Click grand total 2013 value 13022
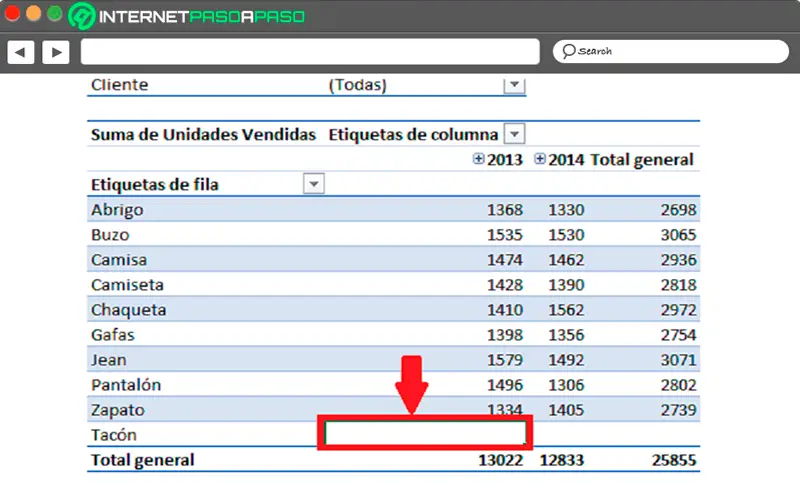 pyautogui.click(x=501, y=460)
